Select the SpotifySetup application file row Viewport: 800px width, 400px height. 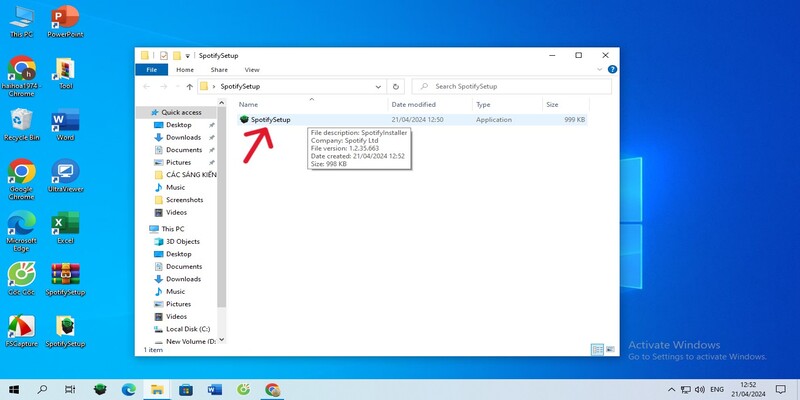pyautogui.click(x=413, y=120)
